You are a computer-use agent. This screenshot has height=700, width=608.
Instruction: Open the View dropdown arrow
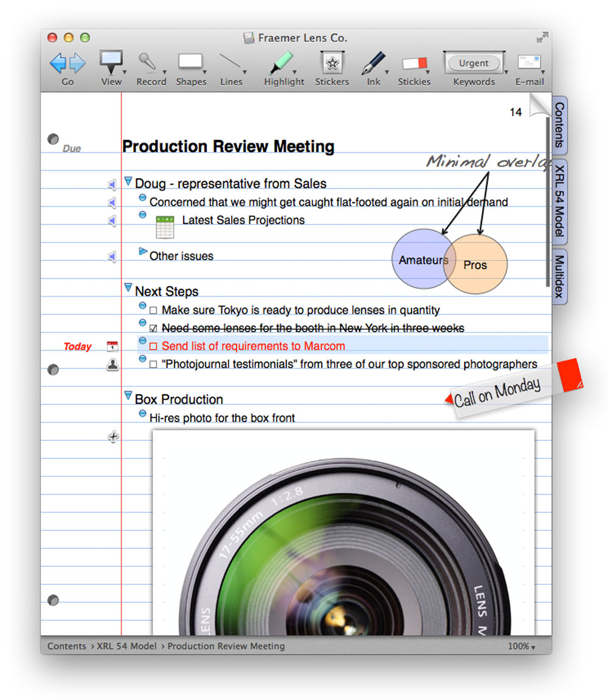click(124, 72)
